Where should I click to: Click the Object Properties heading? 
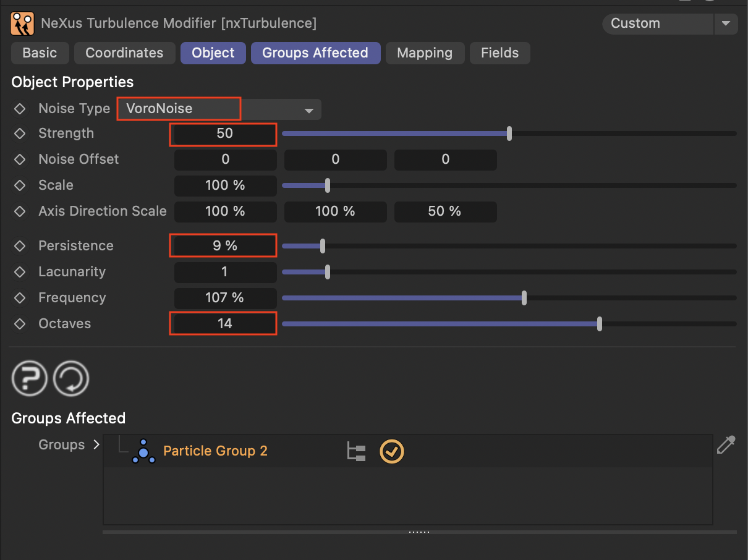click(72, 82)
